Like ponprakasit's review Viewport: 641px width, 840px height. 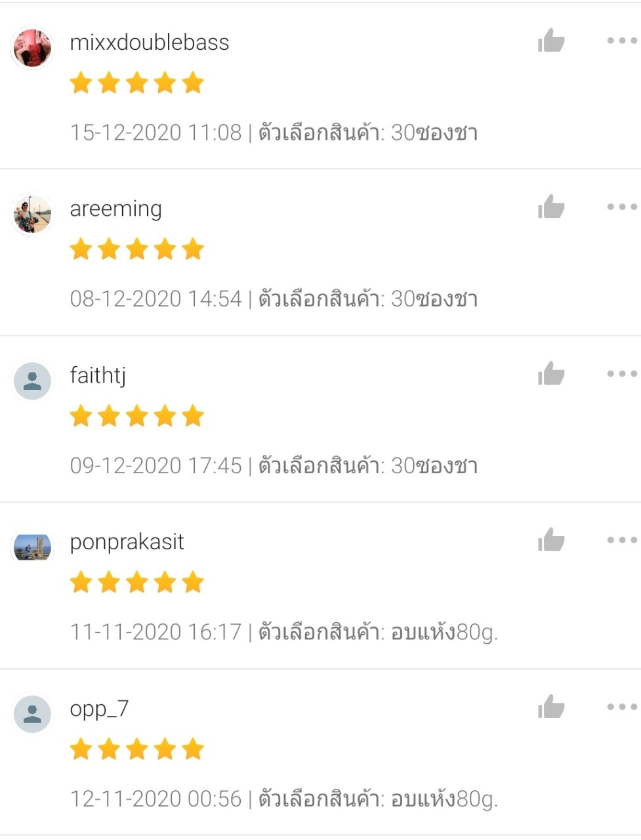coord(551,540)
